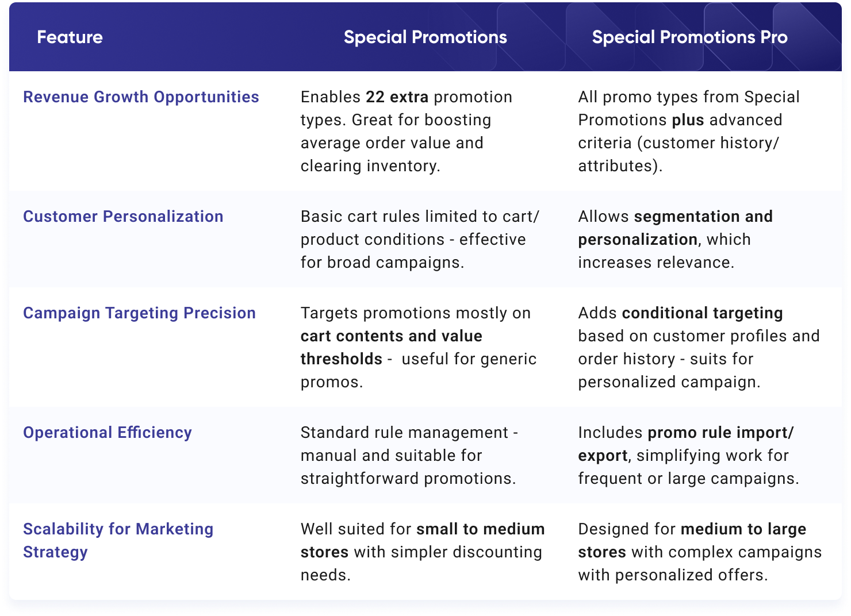Screen dimensions: 851x616
Task: Select the Special Promotions column header
Action: click(x=425, y=37)
